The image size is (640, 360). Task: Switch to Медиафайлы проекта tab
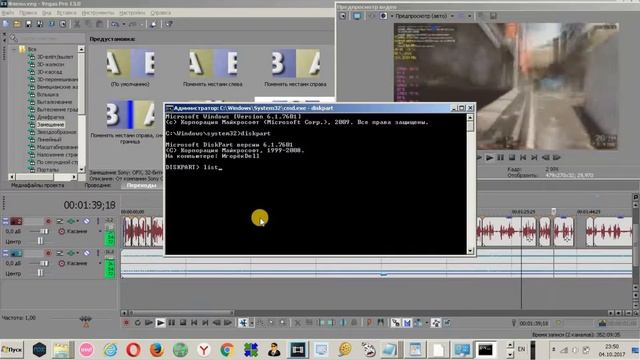[x=38, y=185]
